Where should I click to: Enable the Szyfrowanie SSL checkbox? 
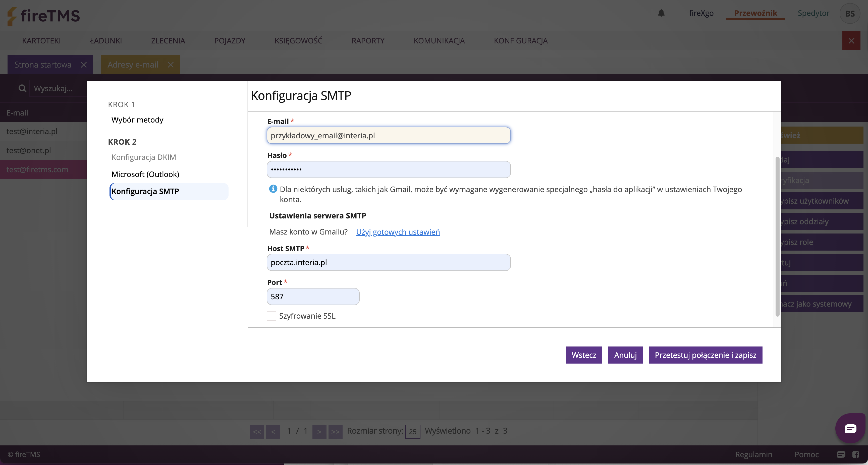[x=271, y=316]
